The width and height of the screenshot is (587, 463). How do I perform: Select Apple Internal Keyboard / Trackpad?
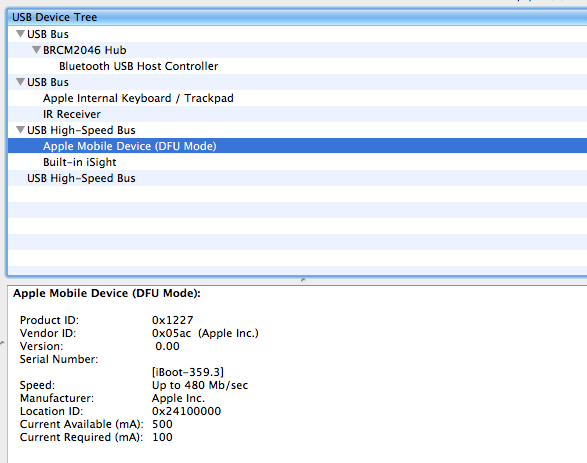[298, 98]
